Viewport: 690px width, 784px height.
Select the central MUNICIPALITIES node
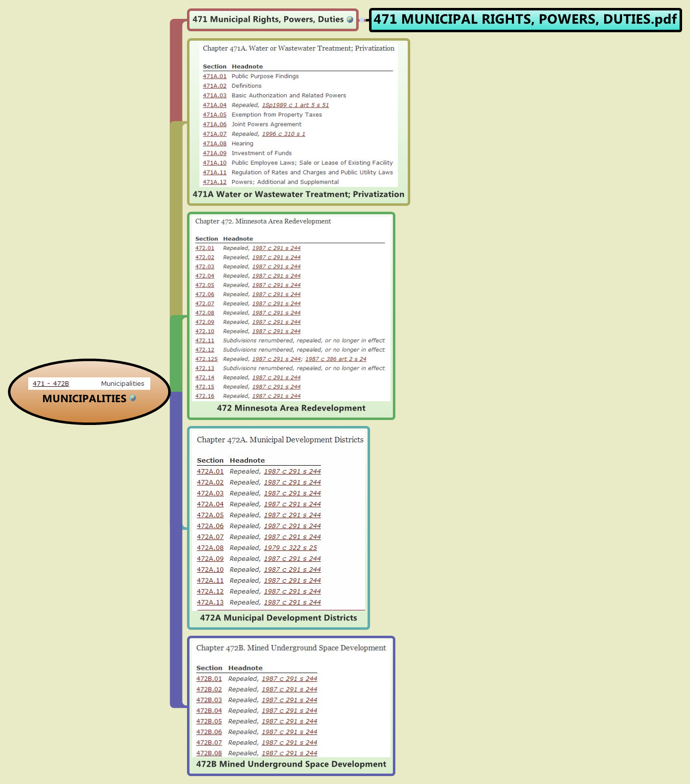point(89,392)
